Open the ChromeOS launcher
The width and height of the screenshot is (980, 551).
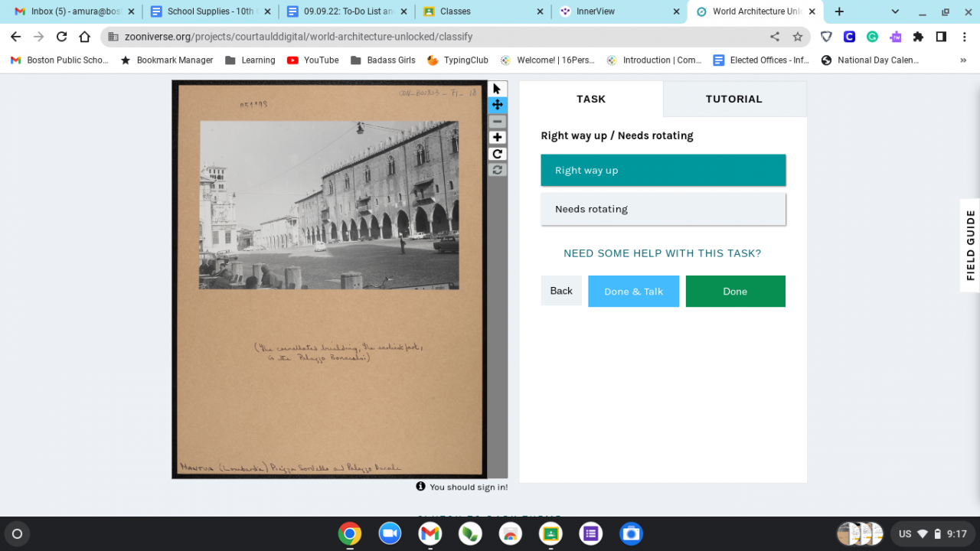[17, 533]
